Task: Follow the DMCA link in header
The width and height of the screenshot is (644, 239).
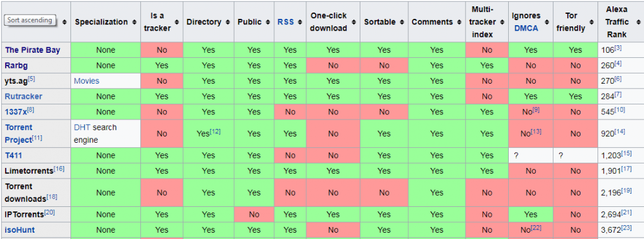Action: pos(526,28)
